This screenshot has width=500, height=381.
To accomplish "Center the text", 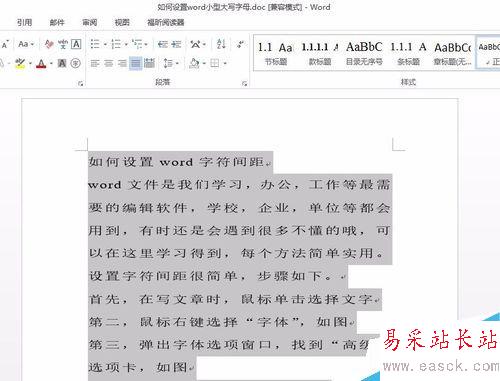I will pos(109,63).
